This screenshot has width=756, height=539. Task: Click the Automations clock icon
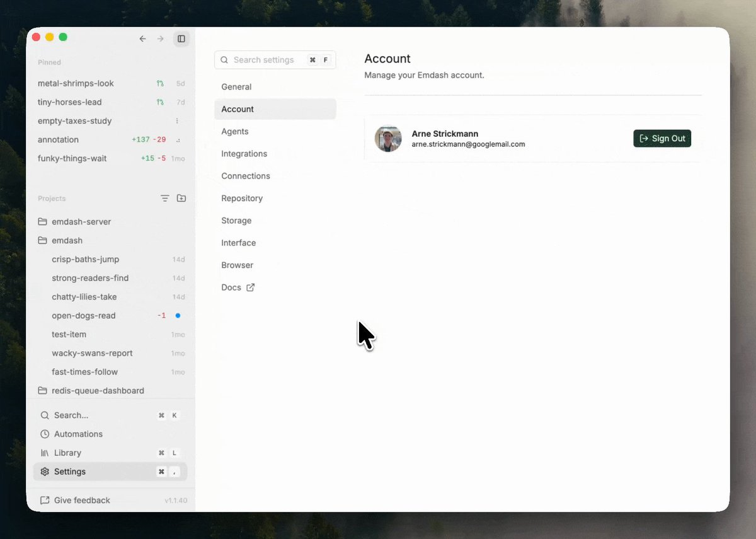coord(45,434)
